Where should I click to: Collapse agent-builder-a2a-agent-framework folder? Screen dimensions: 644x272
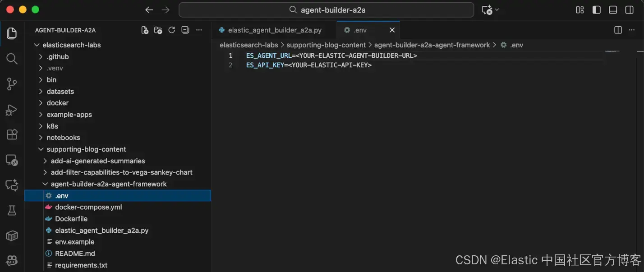pyautogui.click(x=118, y=184)
